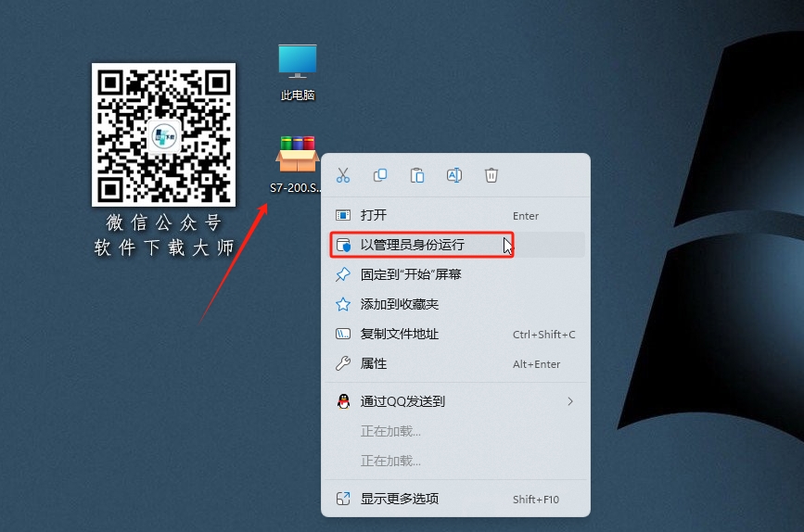Image resolution: width=804 pixels, height=532 pixels.
Task: Choose 以管理员身份运行 menu entry
Action: [x=456, y=245]
